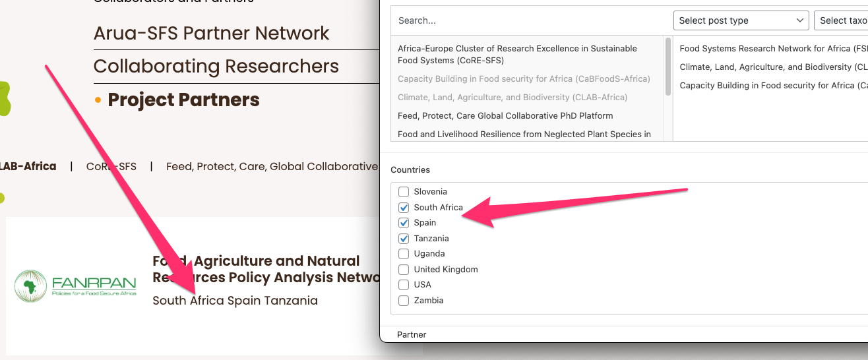
Task: Focus the Search... input field
Action: pyautogui.click(x=528, y=20)
